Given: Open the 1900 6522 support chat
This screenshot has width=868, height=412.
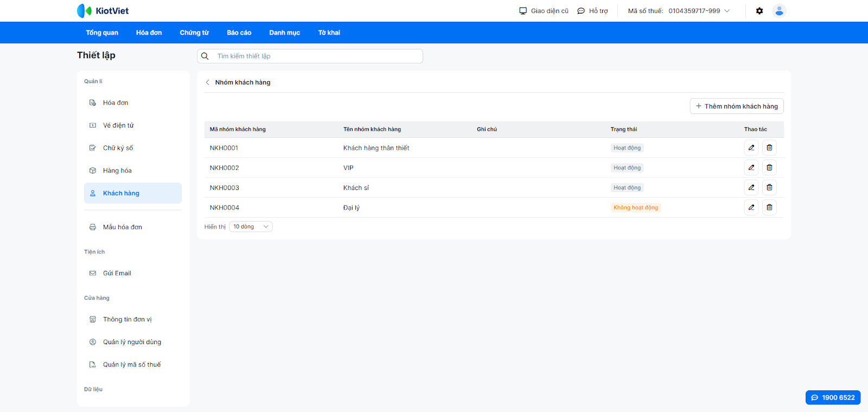Looking at the screenshot, I should [833, 397].
